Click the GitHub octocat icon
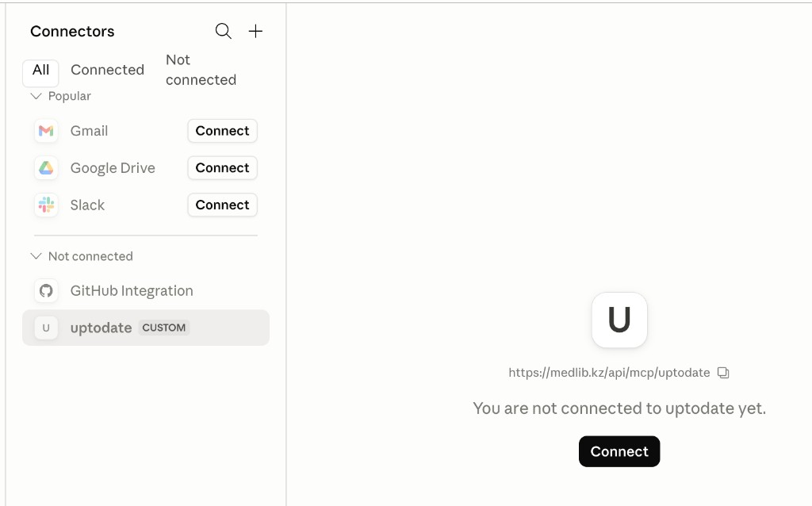Viewport: 812px width, 506px height. tap(46, 290)
